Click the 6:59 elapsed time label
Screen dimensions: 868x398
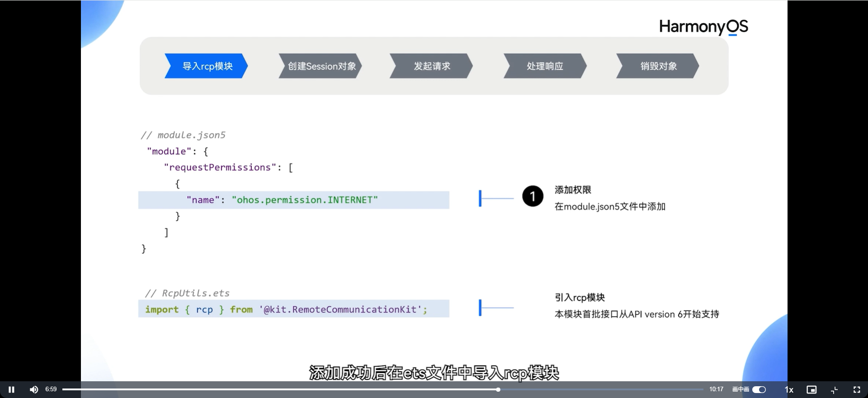coord(51,389)
